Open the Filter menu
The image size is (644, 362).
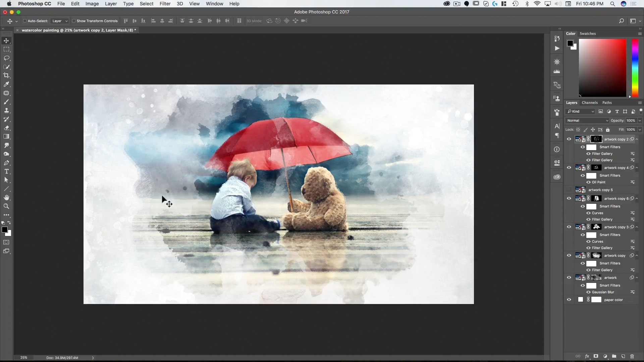[165, 4]
